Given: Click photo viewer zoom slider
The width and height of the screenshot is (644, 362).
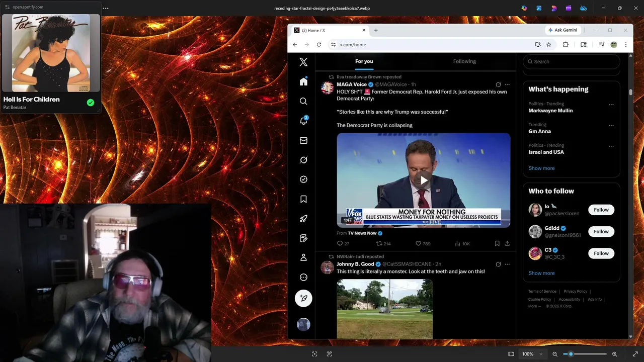Looking at the screenshot, I should point(584,354).
